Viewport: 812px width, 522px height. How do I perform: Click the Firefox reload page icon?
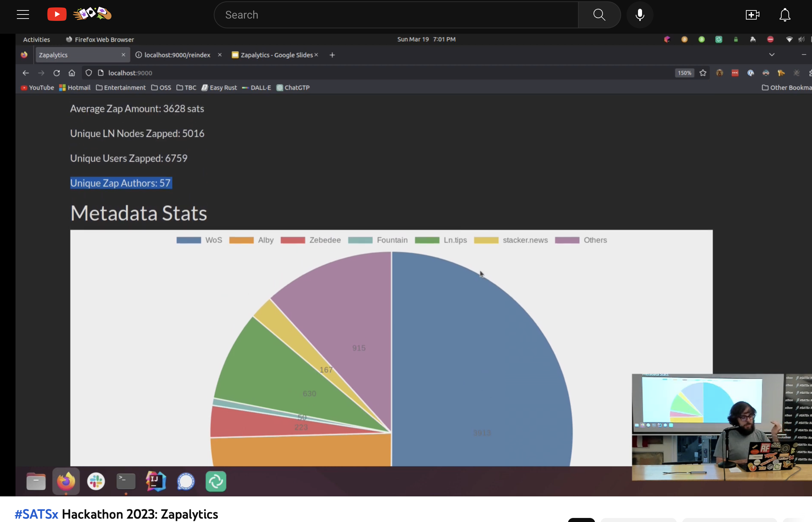pos(57,73)
